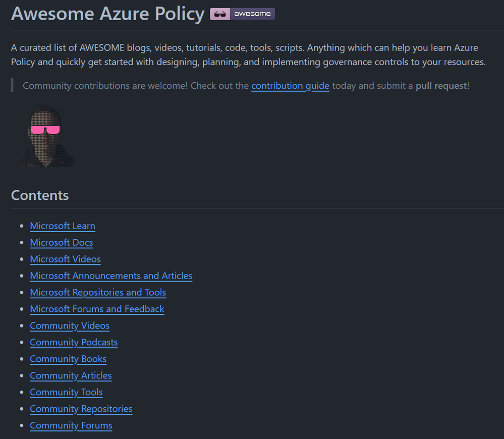504x439 pixels.
Task: Go to Community Books section
Action: tap(68, 359)
